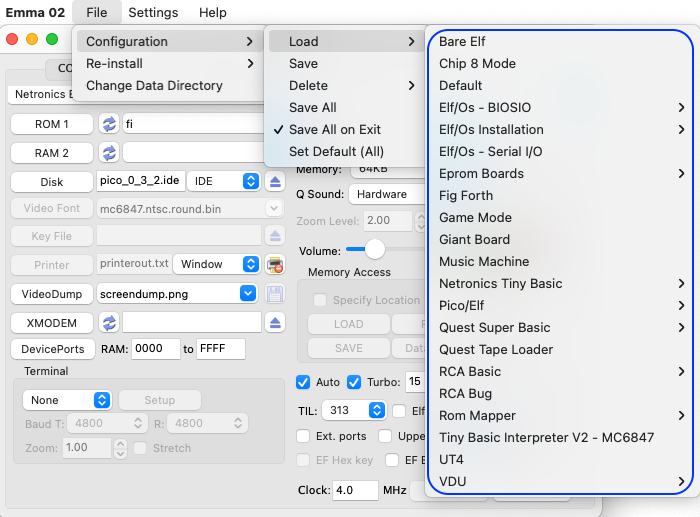Click the XMODEM refresh arrows icon
This screenshot has height=517, width=700.
[109, 323]
